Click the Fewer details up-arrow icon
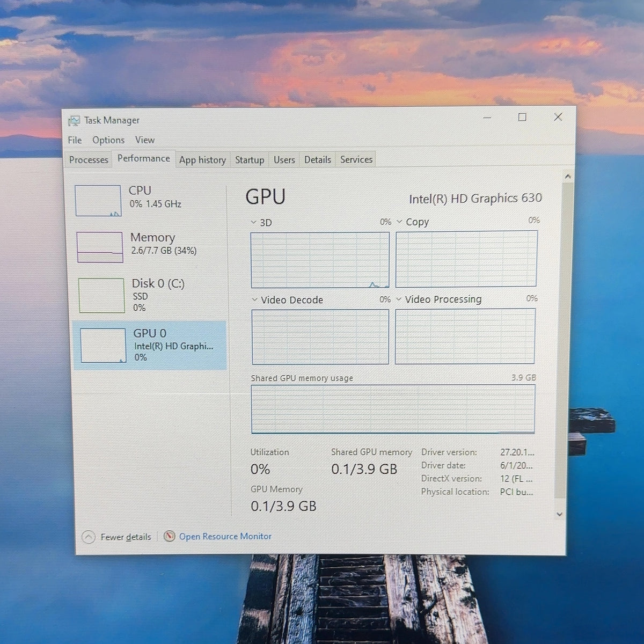This screenshot has width=644, height=644. [x=89, y=537]
